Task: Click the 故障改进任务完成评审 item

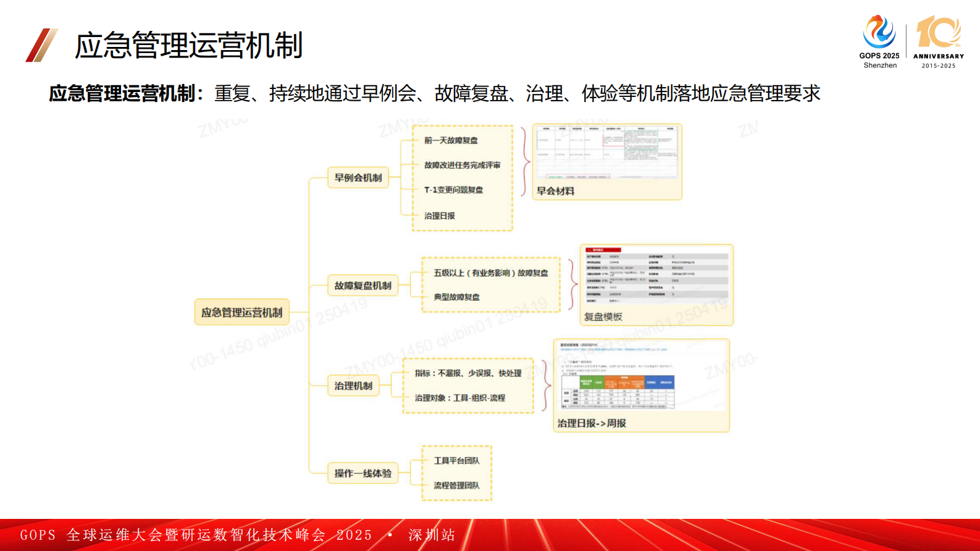Action: pyautogui.click(x=462, y=166)
